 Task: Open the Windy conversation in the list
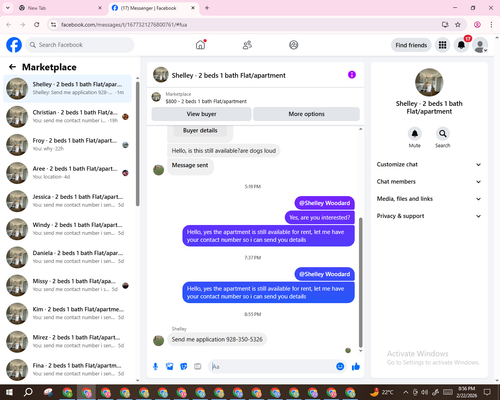67,229
